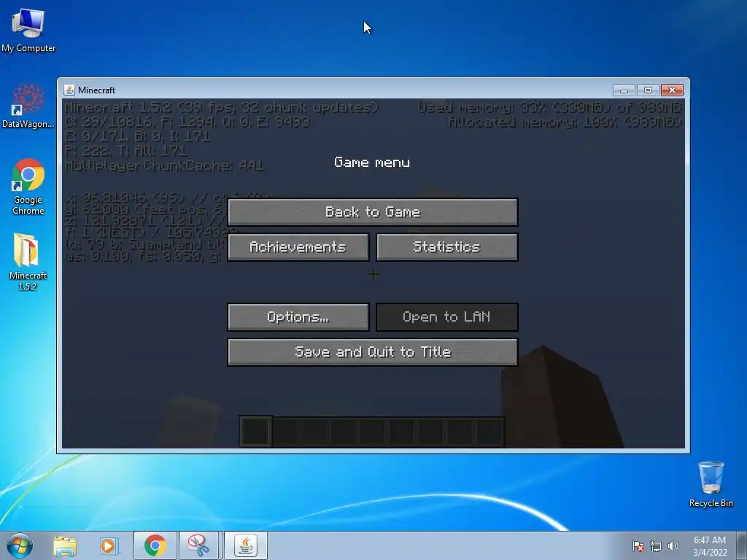Screen dimensions: 747x560
Task: Open the volume speaker tray icon
Action: tap(673, 546)
